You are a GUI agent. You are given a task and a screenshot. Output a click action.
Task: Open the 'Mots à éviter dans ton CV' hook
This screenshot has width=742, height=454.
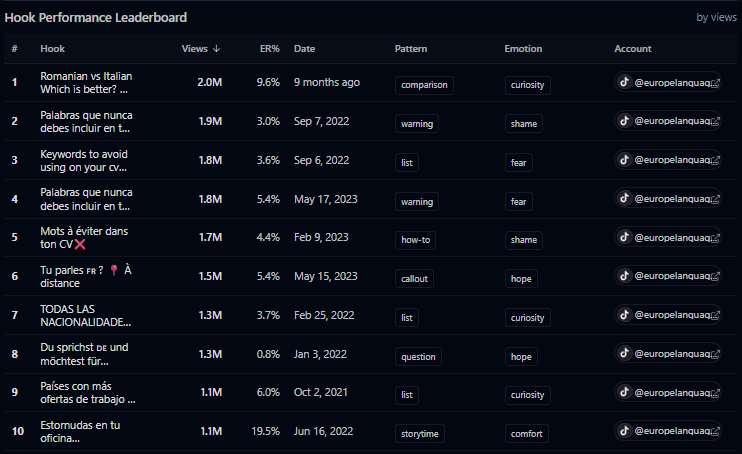(x=82, y=237)
